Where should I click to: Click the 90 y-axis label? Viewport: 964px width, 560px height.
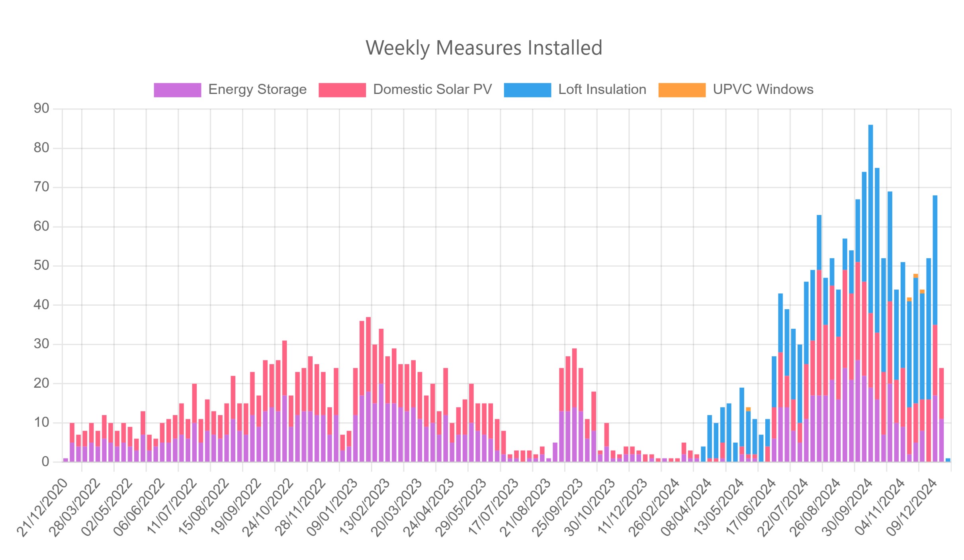point(41,109)
